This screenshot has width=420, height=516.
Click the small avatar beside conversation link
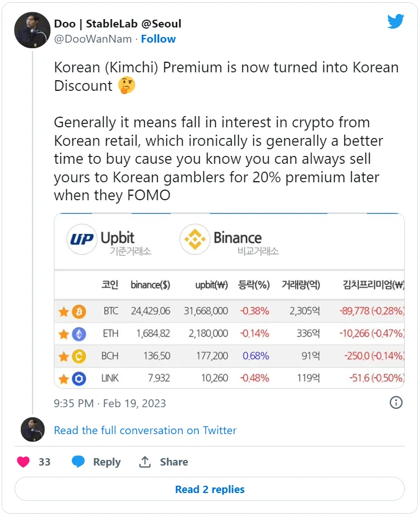[32, 430]
